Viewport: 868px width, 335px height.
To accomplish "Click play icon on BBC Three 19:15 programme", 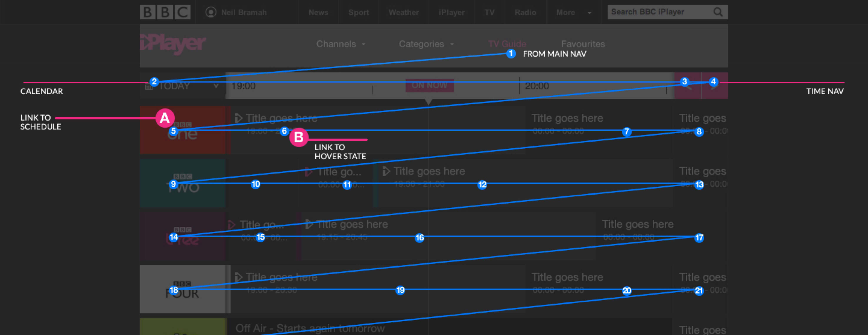I will pos(309,224).
